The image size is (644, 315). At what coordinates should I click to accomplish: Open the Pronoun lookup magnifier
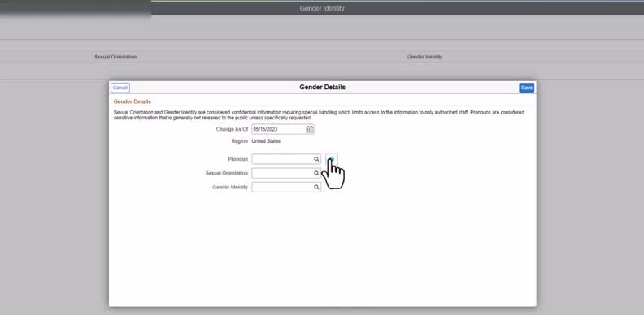[316, 159]
